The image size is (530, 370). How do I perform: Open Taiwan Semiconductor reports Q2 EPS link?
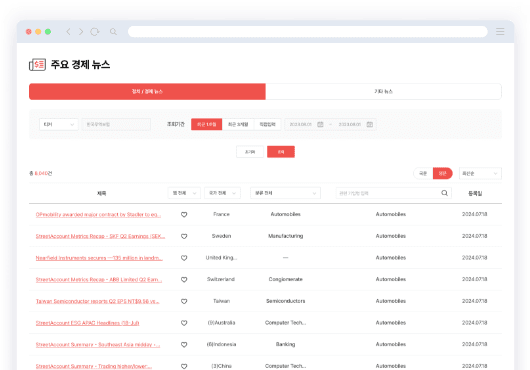(x=97, y=301)
